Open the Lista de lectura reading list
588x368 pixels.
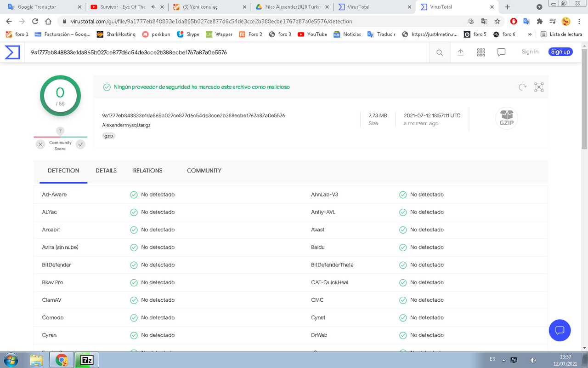[x=561, y=34]
